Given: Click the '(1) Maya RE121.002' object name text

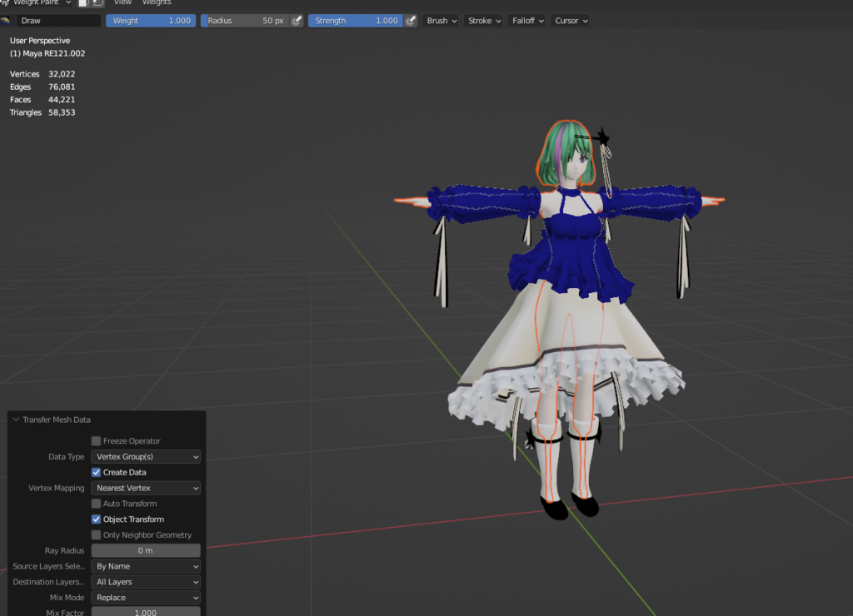Looking at the screenshot, I should (x=47, y=54).
